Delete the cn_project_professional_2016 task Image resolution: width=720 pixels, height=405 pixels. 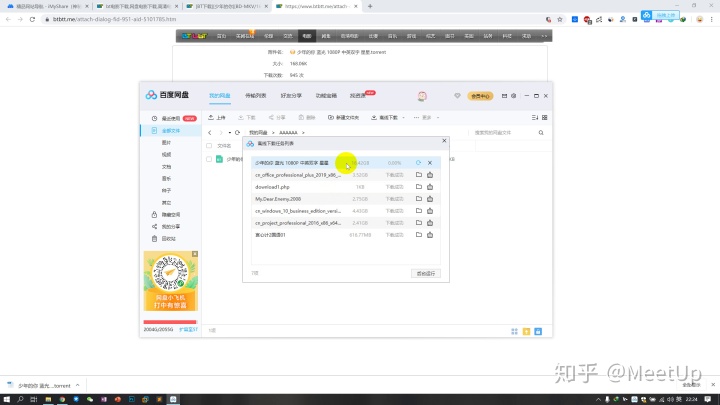coord(430,223)
